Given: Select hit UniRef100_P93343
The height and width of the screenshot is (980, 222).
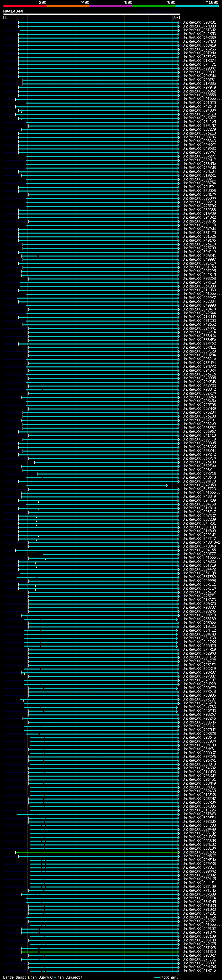Looking at the screenshot, I should point(199,141).
